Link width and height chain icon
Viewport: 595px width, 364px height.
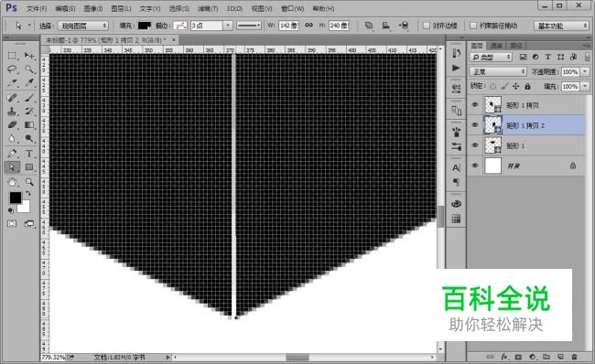point(309,26)
